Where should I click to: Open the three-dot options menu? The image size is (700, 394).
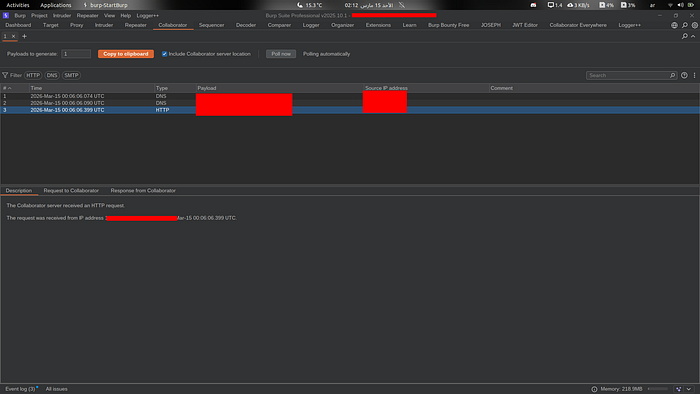tap(694, 75)
